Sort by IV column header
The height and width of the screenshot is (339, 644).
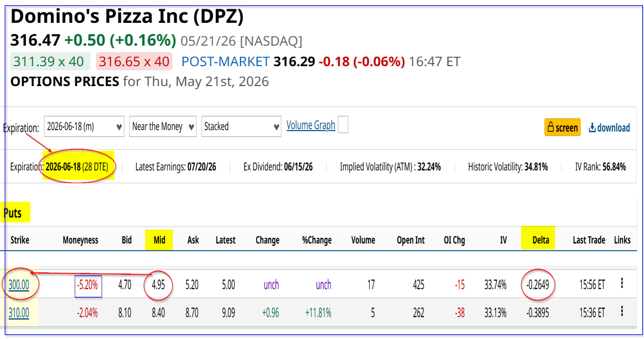[x=503, y=240]
